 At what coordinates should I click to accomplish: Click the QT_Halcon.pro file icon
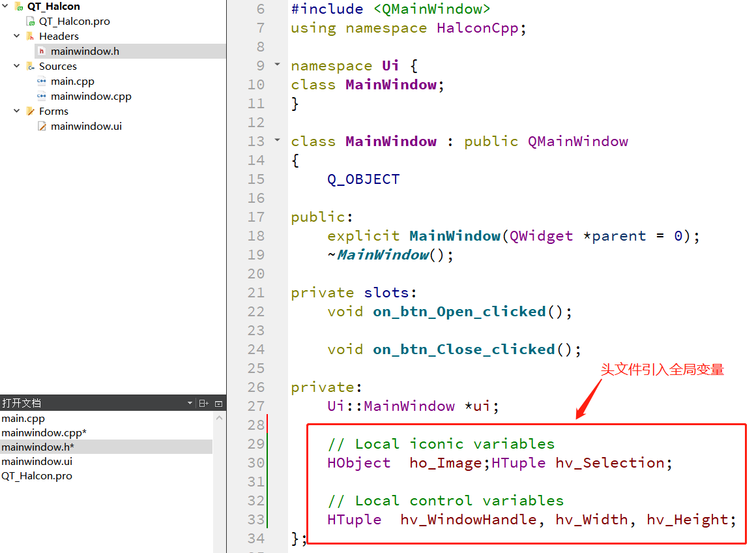(x=31, y=22)
